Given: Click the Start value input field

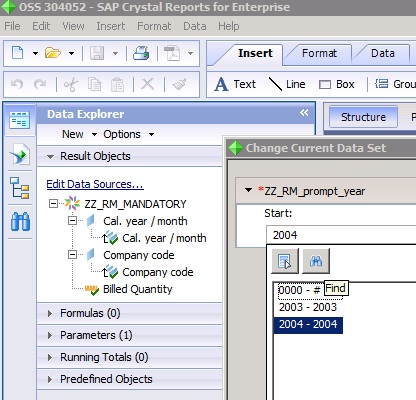Looking at the screenshot, I should (341, 235).
